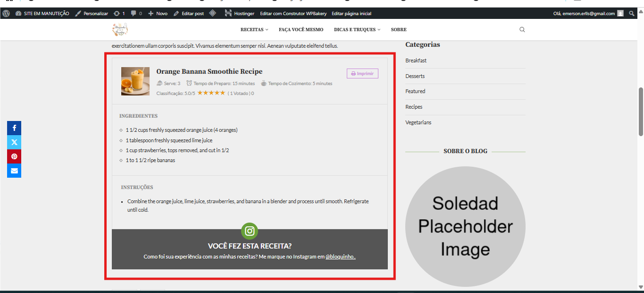Follow the @bloquinho Instagram link

[340, 257]
